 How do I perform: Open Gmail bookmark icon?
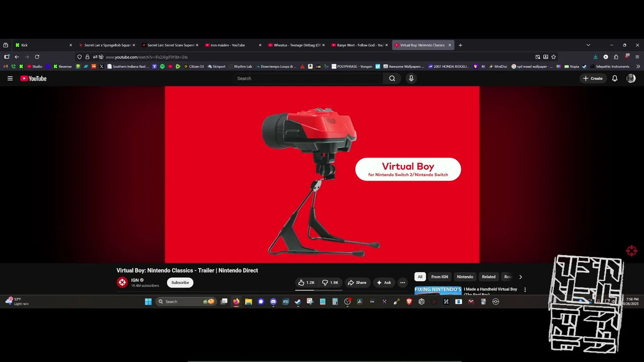click(x=6, y=66)
